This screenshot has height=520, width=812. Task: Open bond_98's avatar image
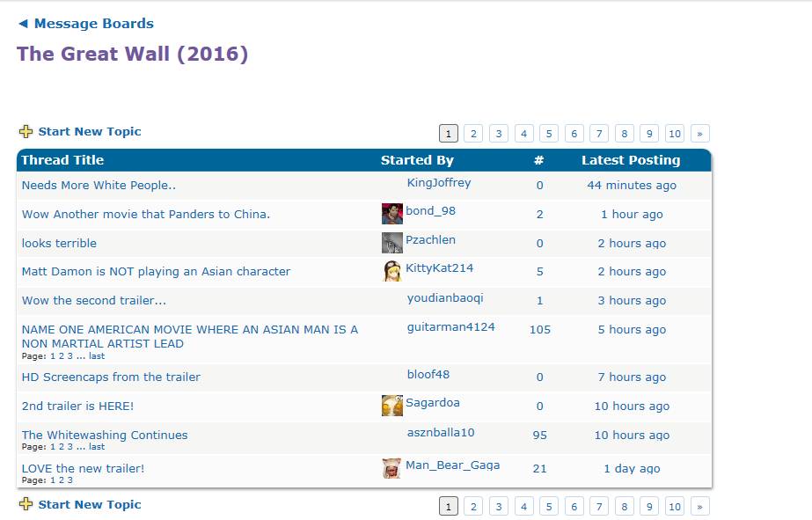pyautogui.click(x=392, y=214)
